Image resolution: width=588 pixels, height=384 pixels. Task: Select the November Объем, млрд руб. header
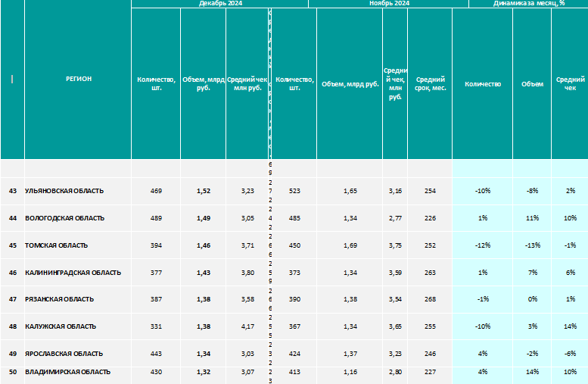click(350, 83)
